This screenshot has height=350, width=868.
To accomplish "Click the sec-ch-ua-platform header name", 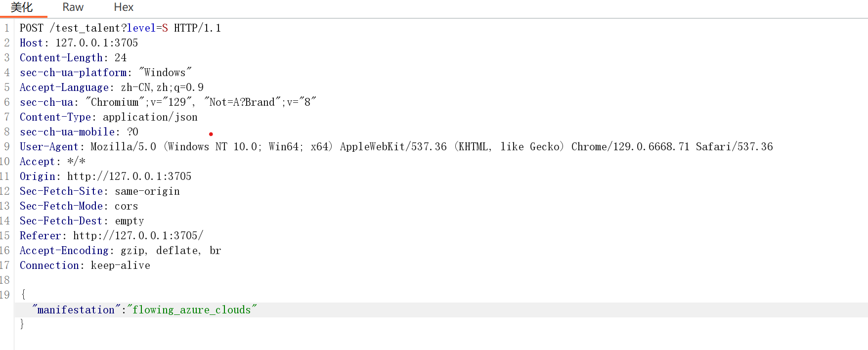I will click(x=73, y=73).
